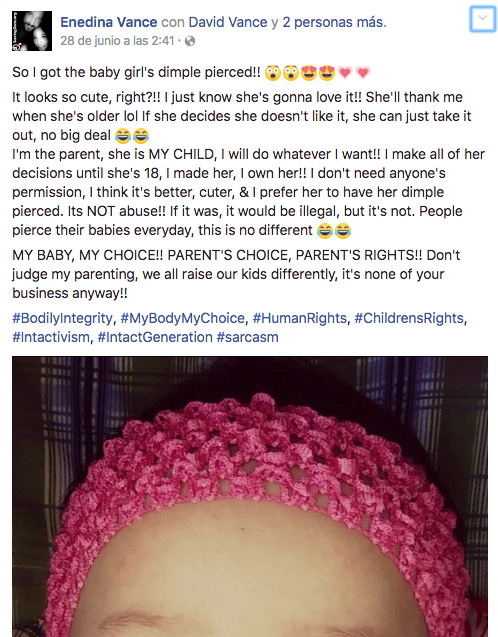Open the #sarcasm hashtag
498x637 pixels.
tap(247, 337)
